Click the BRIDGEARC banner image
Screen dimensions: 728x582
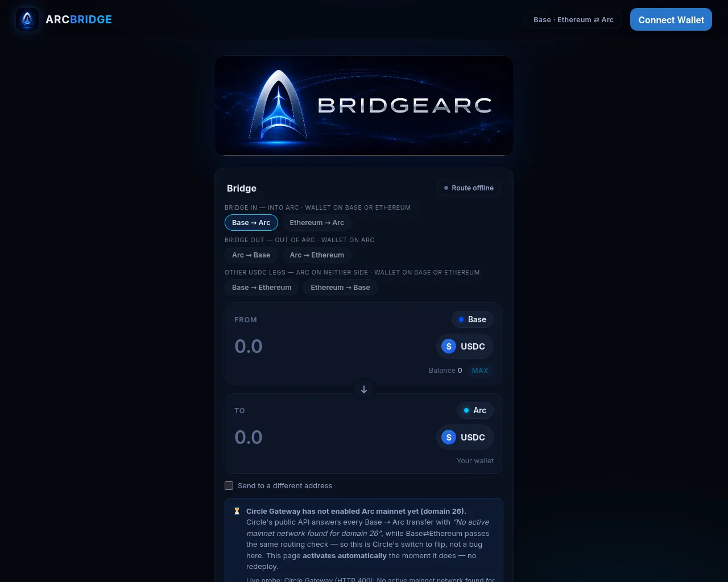pyautogui.click(x=364, y=105)
